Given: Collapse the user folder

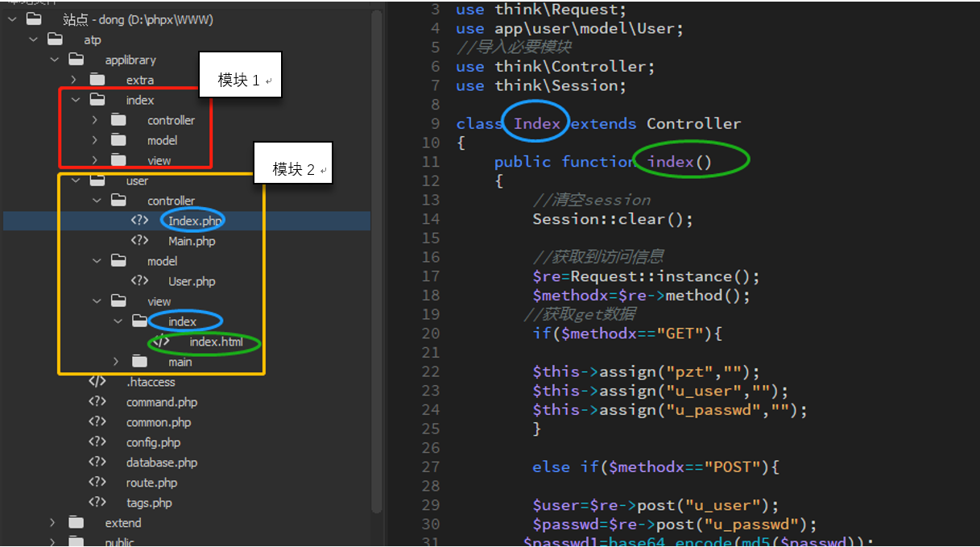Looking at the screenshot, I should point(74,180).
